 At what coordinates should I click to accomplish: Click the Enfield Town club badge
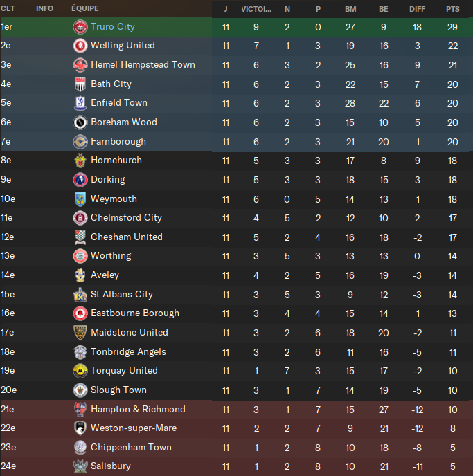[x=80, y=103]
